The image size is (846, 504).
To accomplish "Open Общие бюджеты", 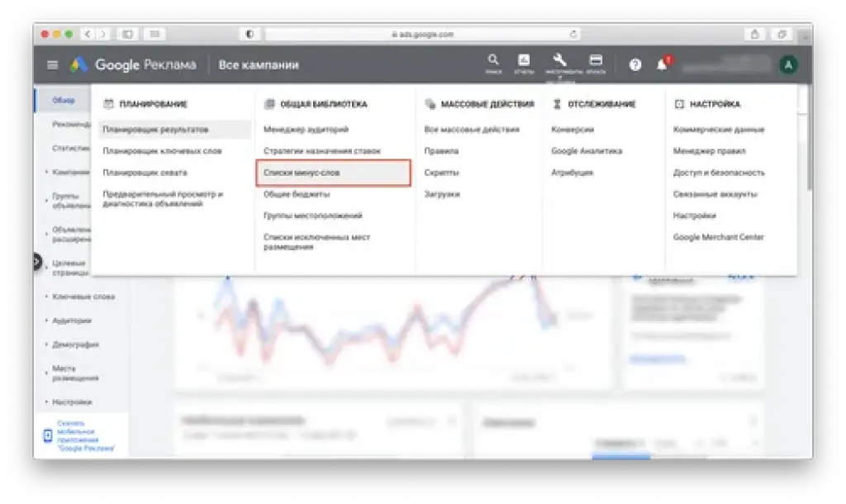I will coord(297,194).
